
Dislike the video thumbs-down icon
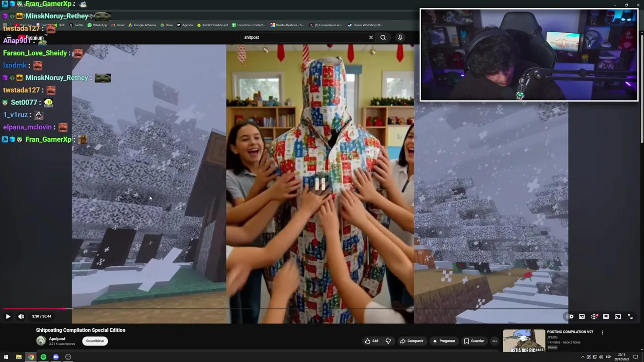click(x=388, y=341)
